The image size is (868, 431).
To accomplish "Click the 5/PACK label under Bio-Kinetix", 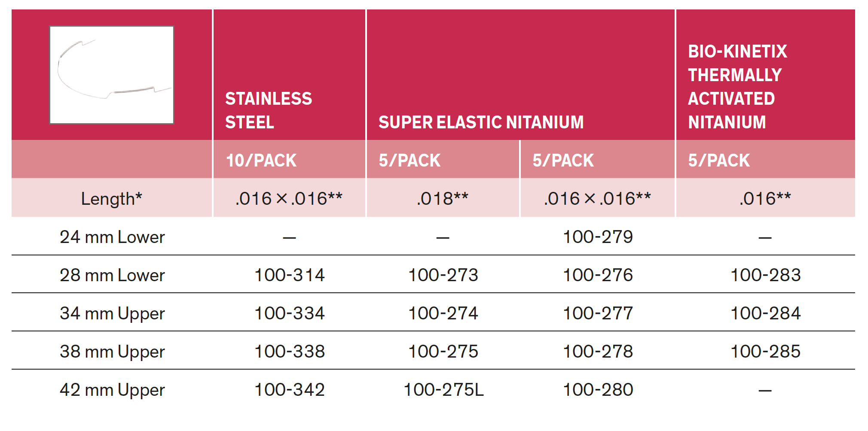I will [x=719, y=161].
